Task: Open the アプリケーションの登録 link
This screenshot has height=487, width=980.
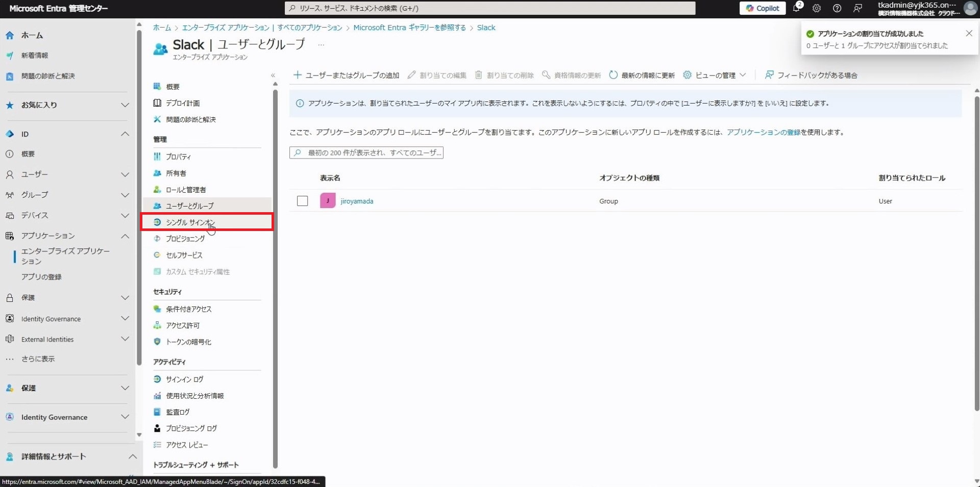Action: pyautogui.click(x=763, y=132)
